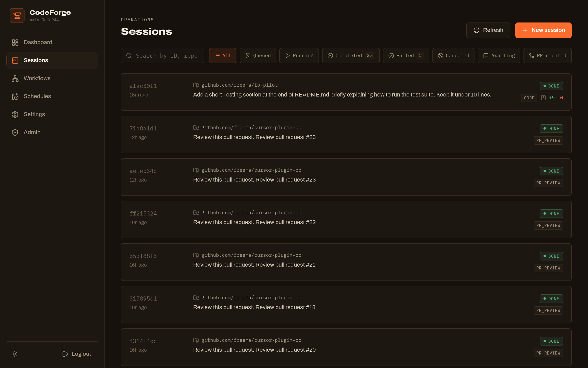Viewport: 588px width, 368px height.
Task: Click PR_REVIEW tag on session 655f88f5
Action: coord(548,268)
